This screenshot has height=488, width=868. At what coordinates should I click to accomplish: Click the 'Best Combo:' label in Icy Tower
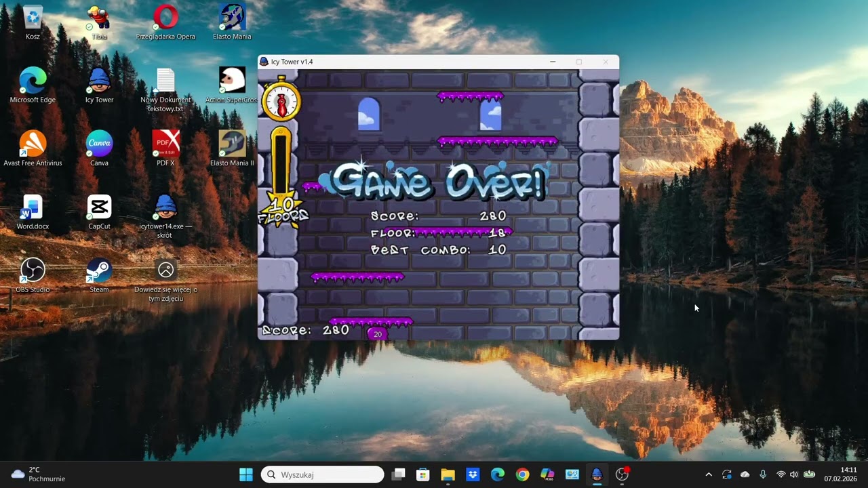coord(420,249)
